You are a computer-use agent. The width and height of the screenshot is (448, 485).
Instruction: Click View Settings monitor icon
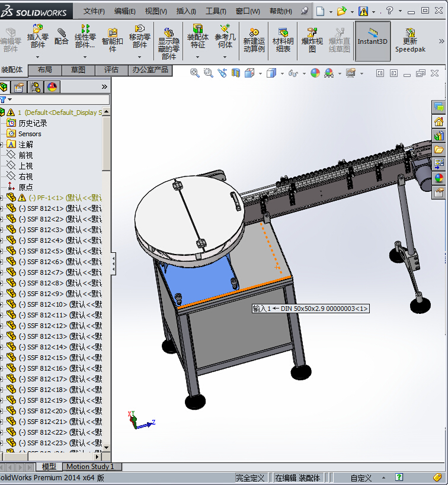[x=351, y=73]
